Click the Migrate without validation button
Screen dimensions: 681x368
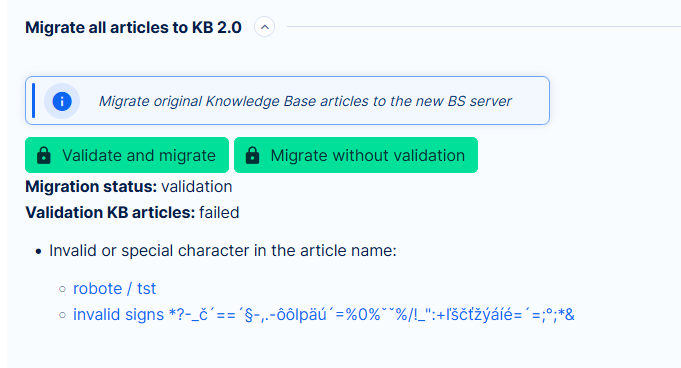pos(356,155)
